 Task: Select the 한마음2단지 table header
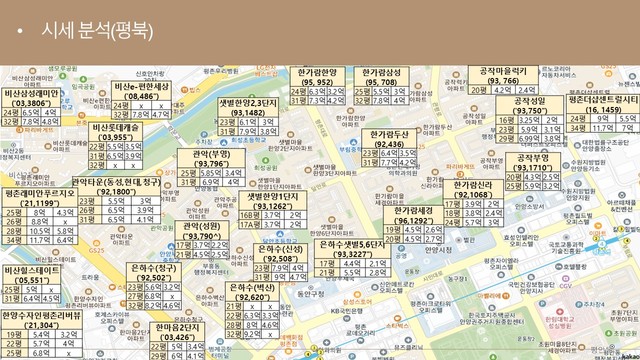177,332
